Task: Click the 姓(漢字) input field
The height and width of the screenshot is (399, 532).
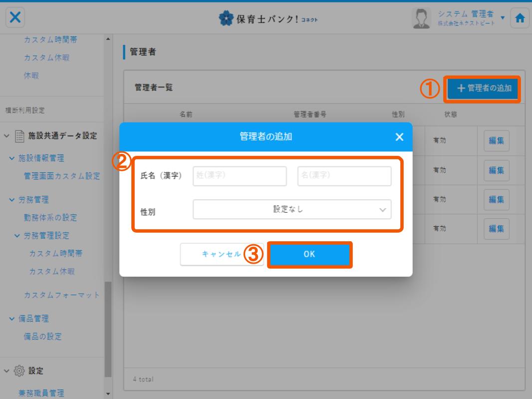Action: pos(240,176)
